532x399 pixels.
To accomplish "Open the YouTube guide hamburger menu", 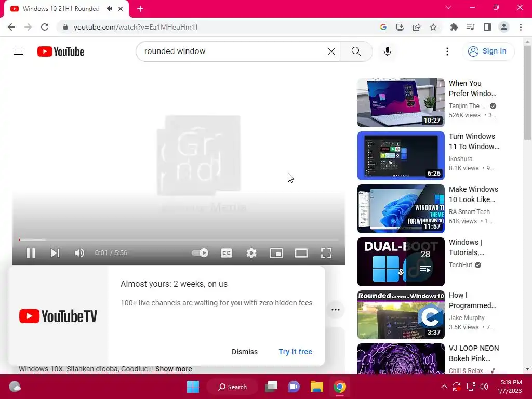I will click(19, 51).
